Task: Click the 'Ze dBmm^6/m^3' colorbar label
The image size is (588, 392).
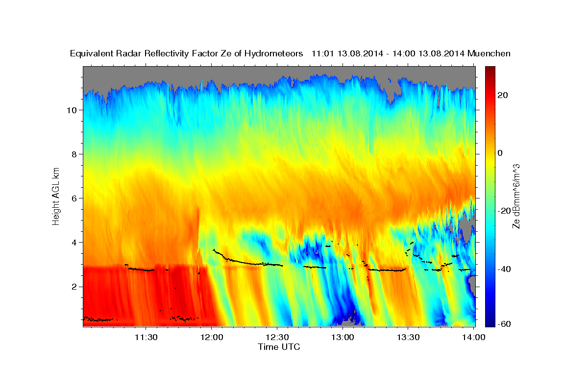Action: pyautogui.click(x=516, y=196)
